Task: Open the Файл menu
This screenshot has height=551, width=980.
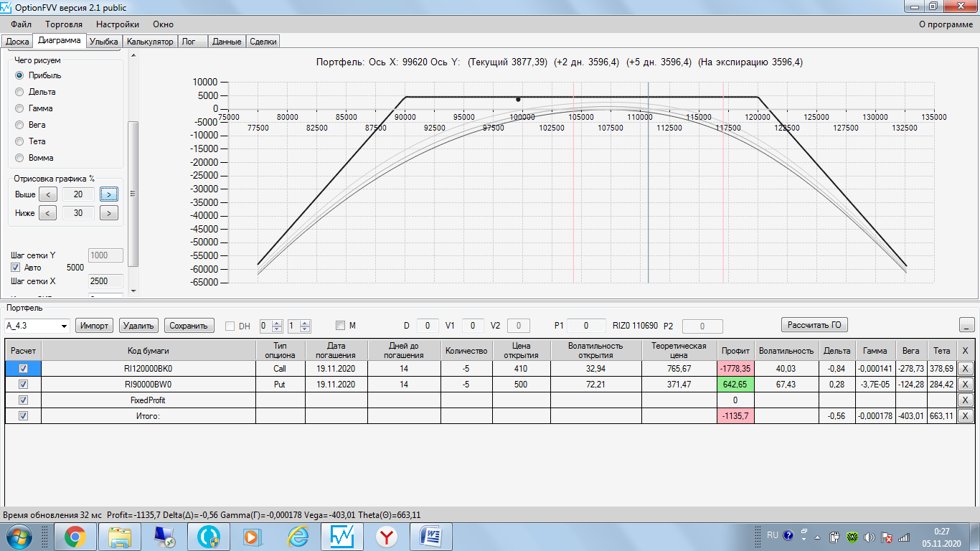Action: click(22, 24)
